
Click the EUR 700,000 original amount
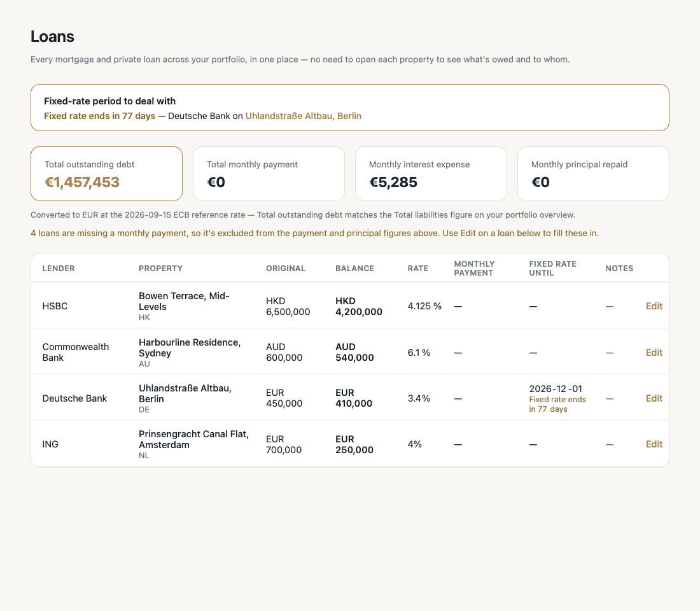point(284,444)
